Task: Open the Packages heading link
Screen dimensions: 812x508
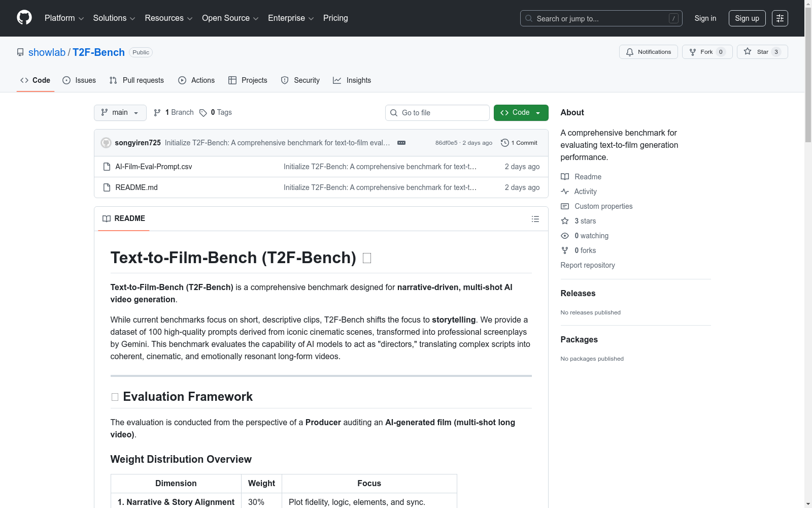Action: (x=579, y=340)
